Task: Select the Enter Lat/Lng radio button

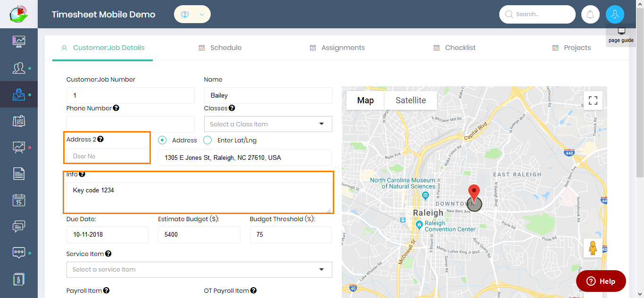Action: pos(207,140)
